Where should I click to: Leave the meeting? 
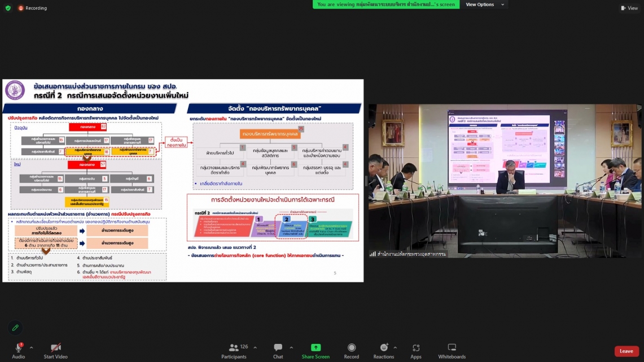pos(627,351)
